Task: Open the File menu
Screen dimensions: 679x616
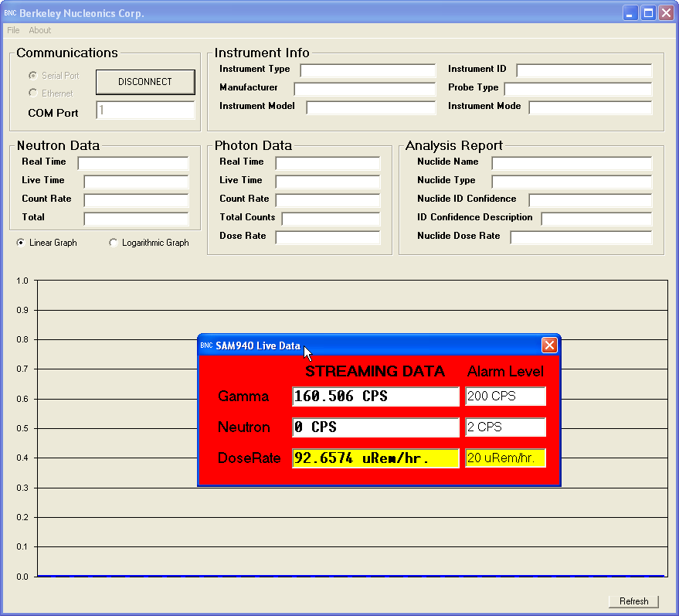Action: tap(13, 30)
